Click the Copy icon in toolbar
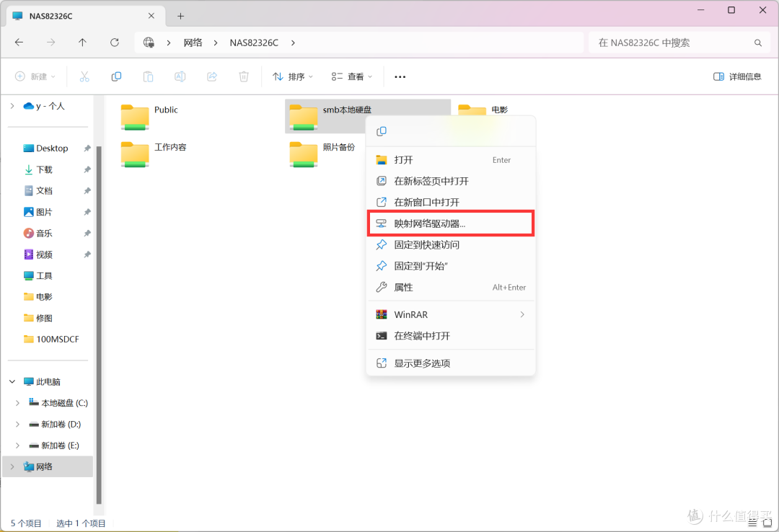Image resolution: width=779 pixels, height=532 pixels. (x=116, y=76)
